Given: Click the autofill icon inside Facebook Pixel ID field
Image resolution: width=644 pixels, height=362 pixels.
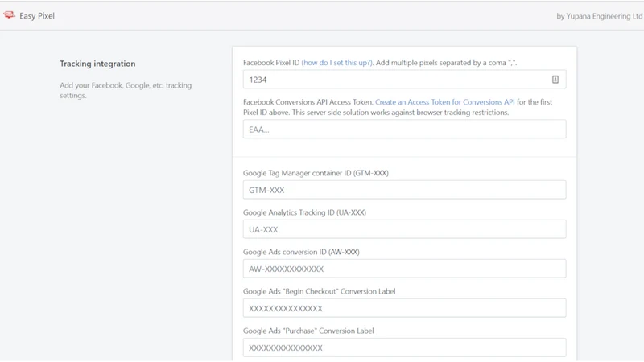Looking at the screenshot, I should (555, 80).
